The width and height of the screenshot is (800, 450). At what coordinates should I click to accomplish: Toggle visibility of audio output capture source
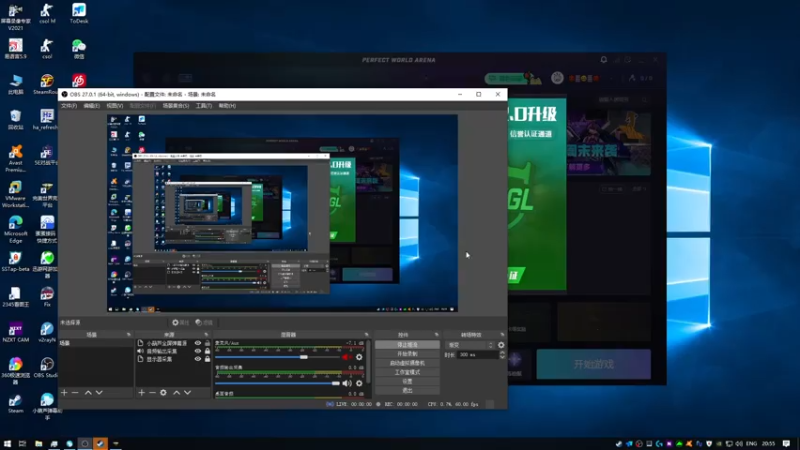197,351
